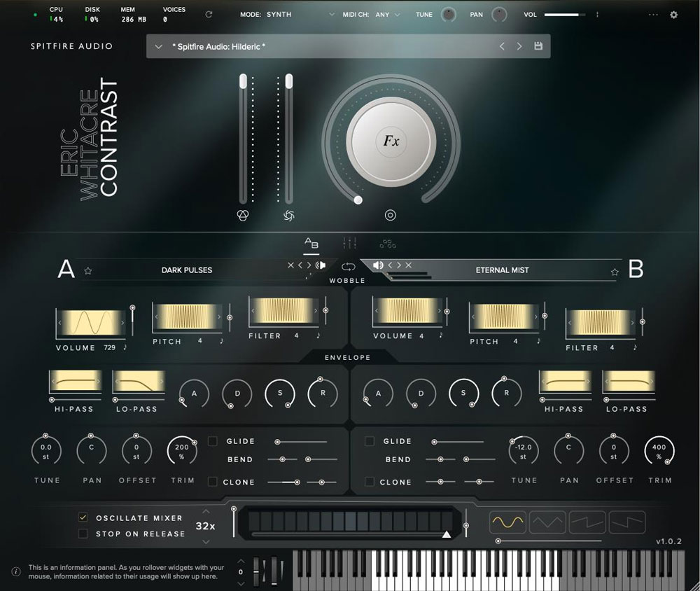Switch to the A/B sounds tab
Viewport: 700px width, 591px height.
click(311, 244)
